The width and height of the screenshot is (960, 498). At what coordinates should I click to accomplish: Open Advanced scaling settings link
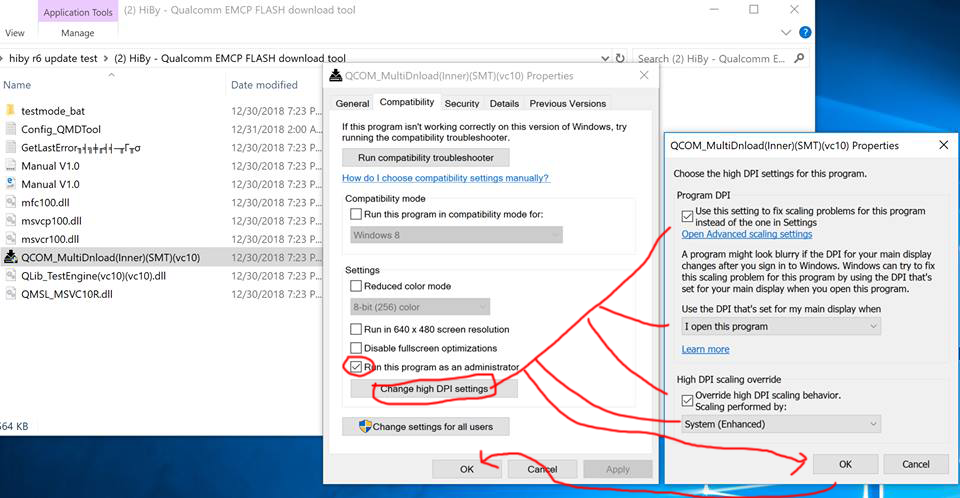tap(747, 234)
